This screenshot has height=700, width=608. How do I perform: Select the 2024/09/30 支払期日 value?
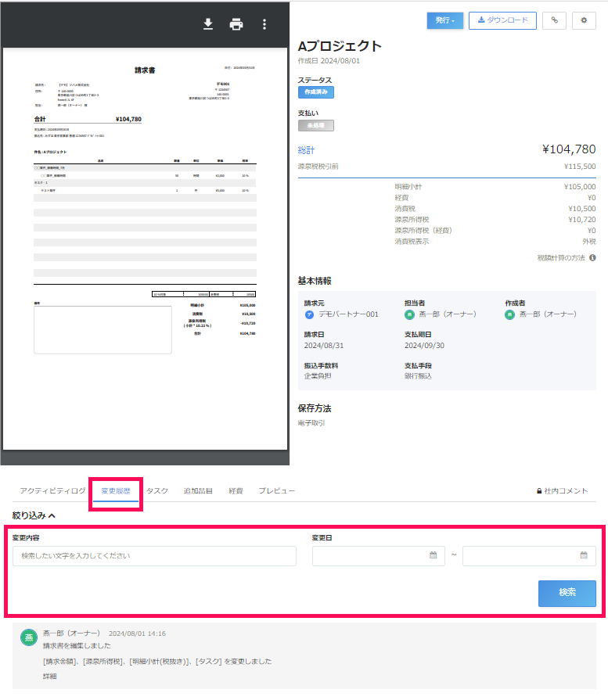[x=424, y=346]
